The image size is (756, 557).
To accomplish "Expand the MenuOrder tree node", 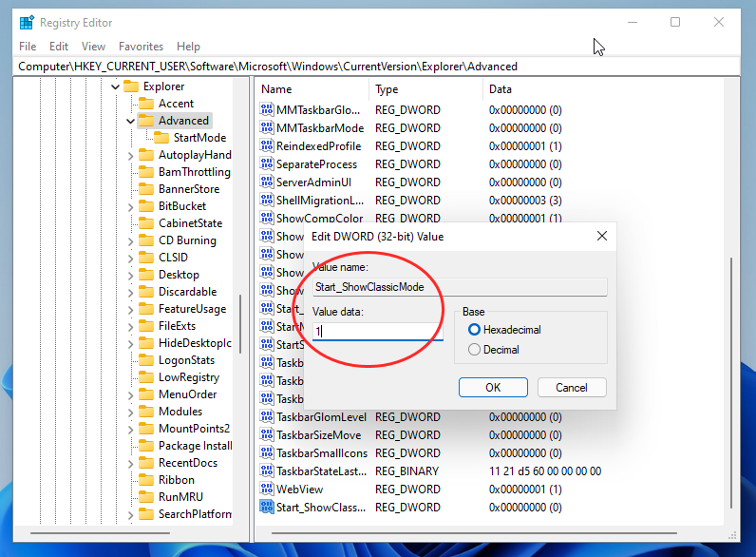I will pos(130,395).
